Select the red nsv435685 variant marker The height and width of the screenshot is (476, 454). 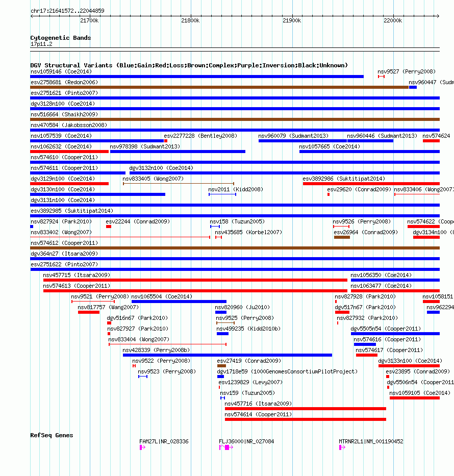(x=218, y=237)
